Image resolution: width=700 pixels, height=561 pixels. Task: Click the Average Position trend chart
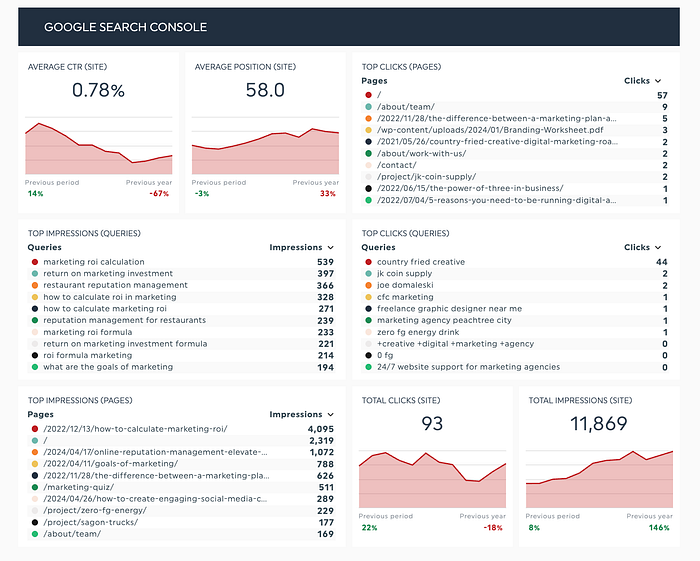(265, 147)
